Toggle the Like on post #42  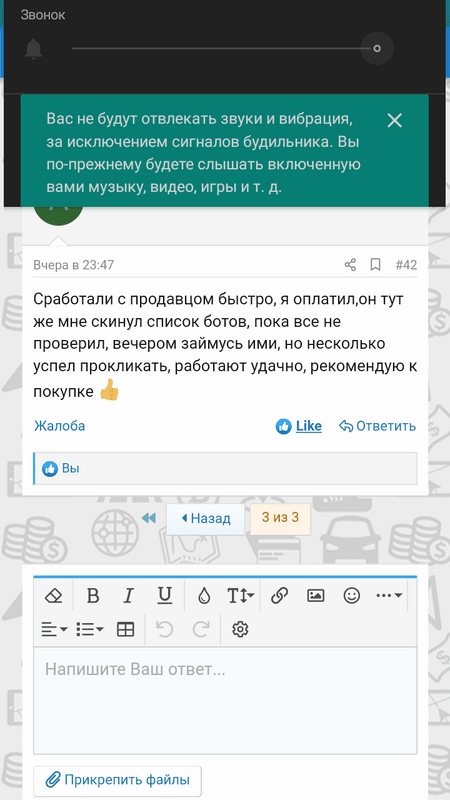click(299, 426)
